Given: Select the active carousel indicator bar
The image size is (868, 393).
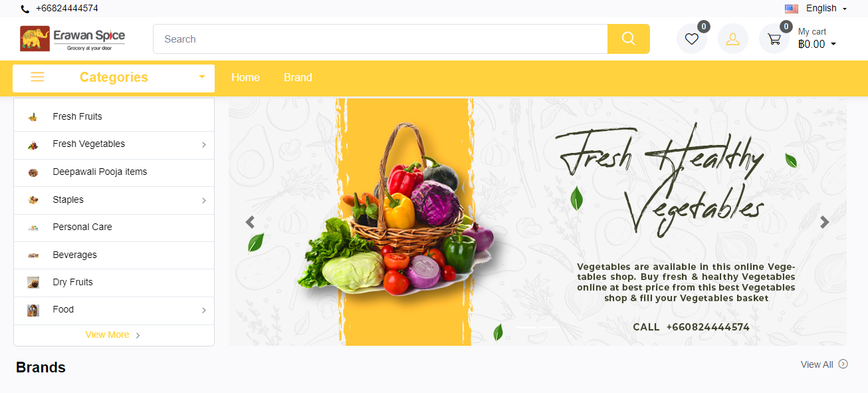Looking at the screenshot, I should 526,328.
